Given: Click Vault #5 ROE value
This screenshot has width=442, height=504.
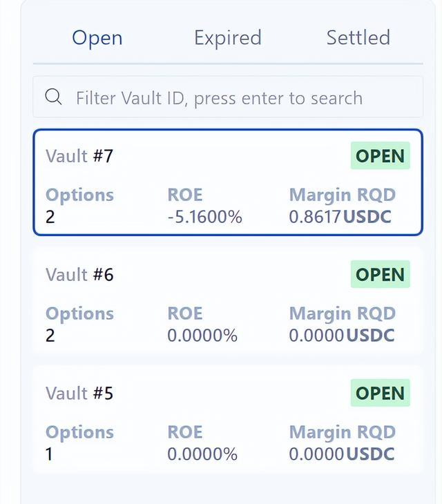Looking at the screenshot, I should [202, 454].
